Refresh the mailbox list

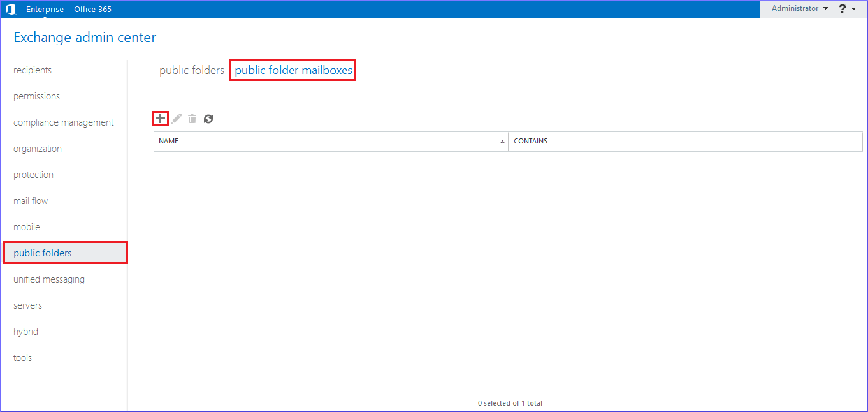[x=208, y=119]
